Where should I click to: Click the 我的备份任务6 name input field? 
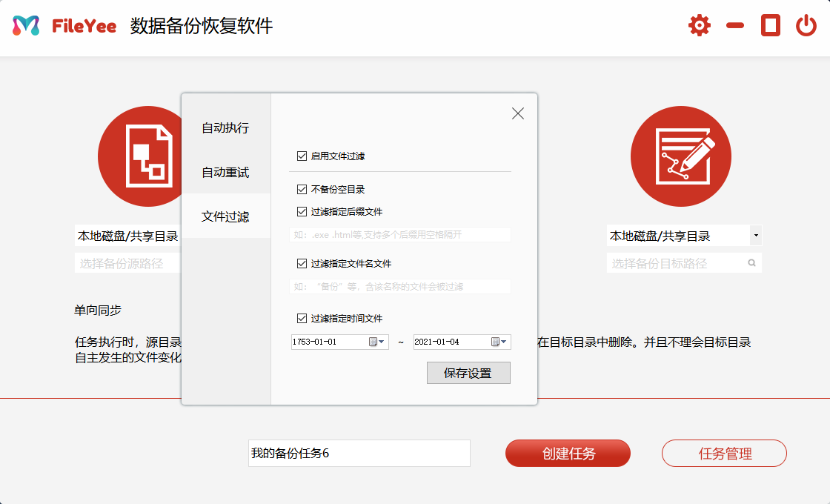tap(359, 453)
